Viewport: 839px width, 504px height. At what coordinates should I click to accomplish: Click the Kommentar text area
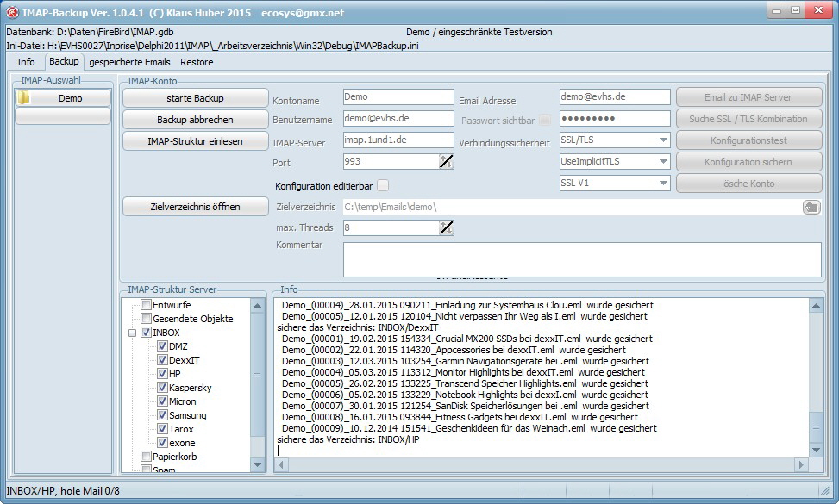(x=582, y=259)
